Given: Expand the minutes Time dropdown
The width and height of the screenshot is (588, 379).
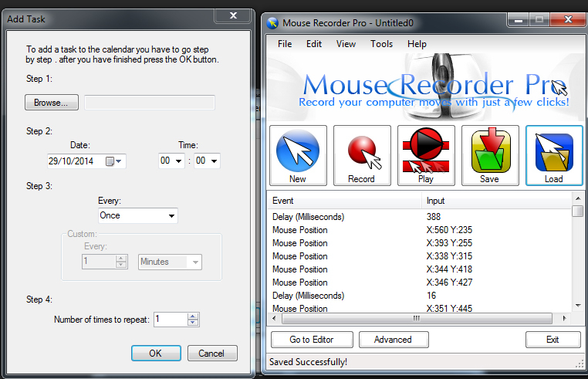Looking at the screenshot, I should click(213, 161).
